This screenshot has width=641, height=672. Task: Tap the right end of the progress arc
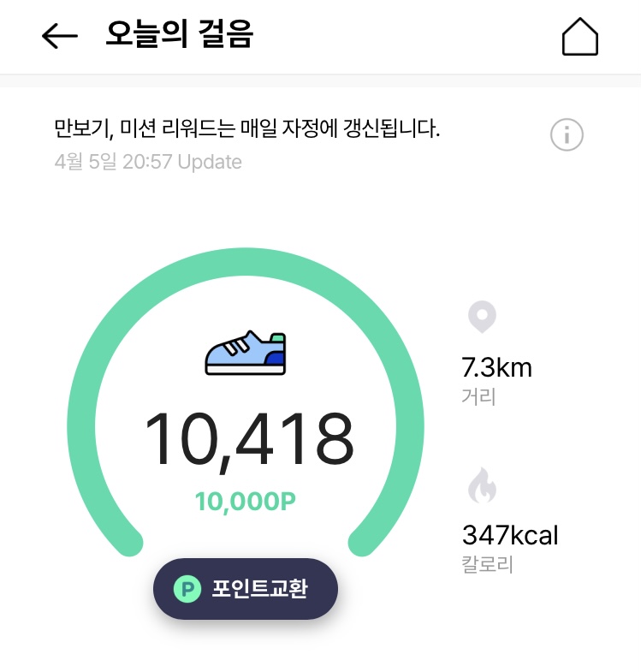point(363,543)
